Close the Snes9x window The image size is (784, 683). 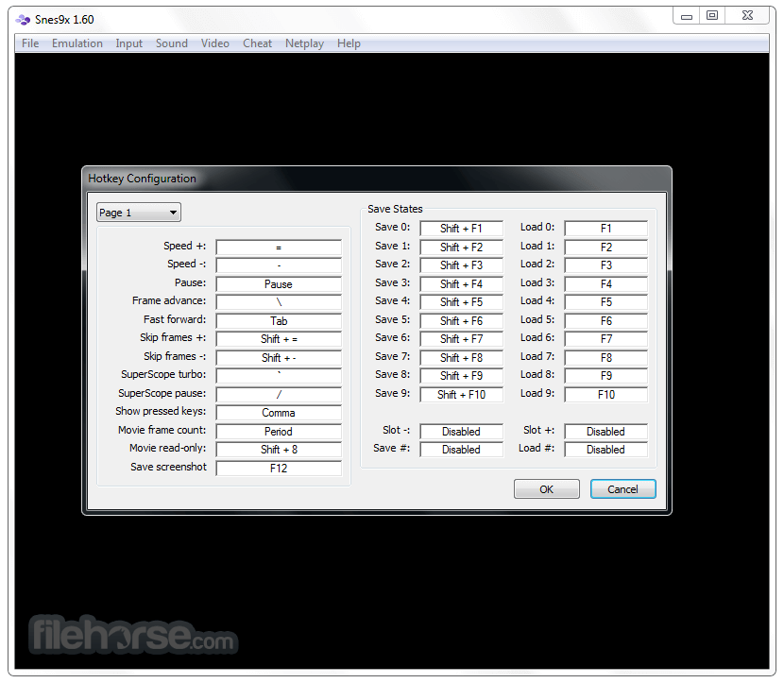(747, 16)
